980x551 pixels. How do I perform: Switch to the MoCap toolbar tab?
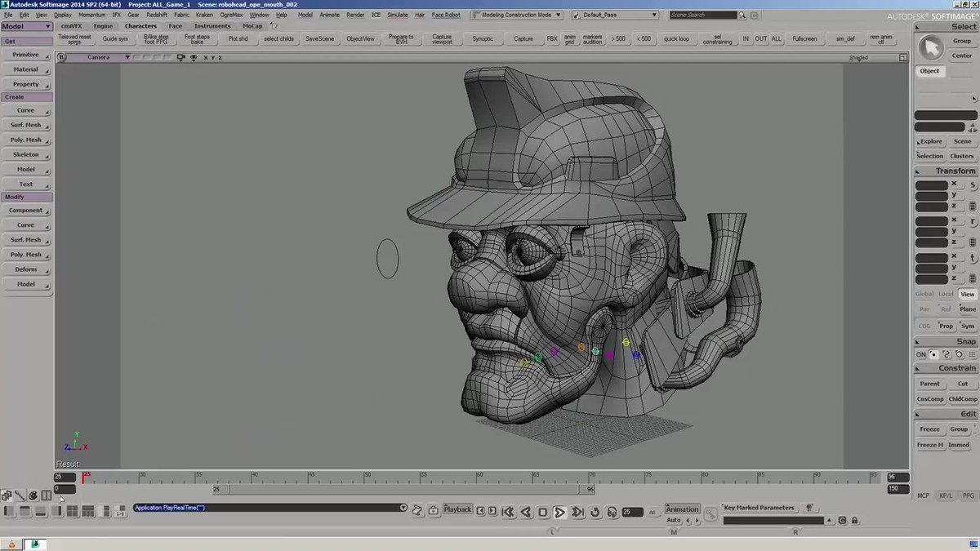(x=252, y=26)
